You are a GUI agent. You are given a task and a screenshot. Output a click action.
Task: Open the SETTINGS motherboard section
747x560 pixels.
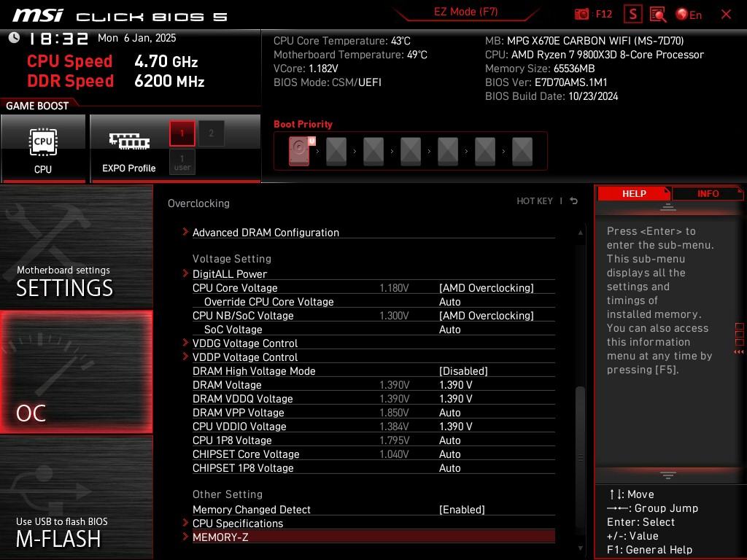coord(76,246)
